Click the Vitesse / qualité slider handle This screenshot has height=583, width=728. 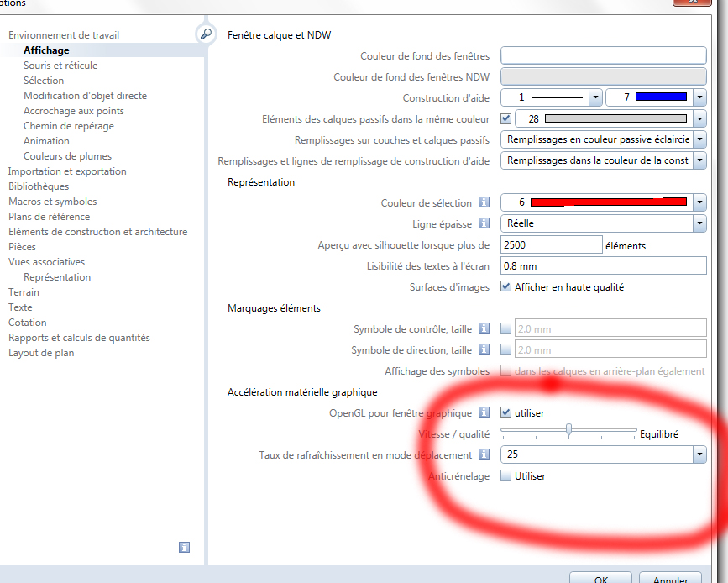[568, 431]
